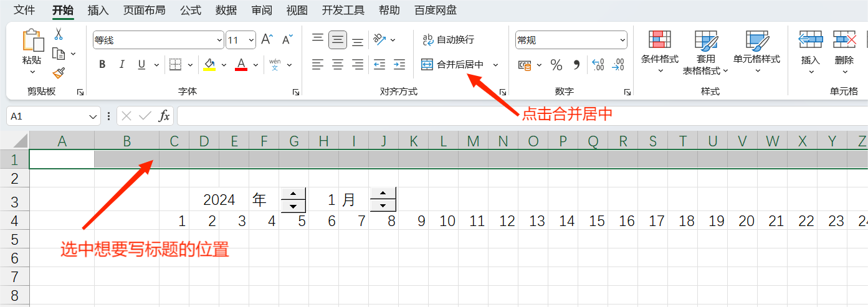Decrease font size with smaller A icon
Screen dimensions: 868x307
[x=287, y=40]
